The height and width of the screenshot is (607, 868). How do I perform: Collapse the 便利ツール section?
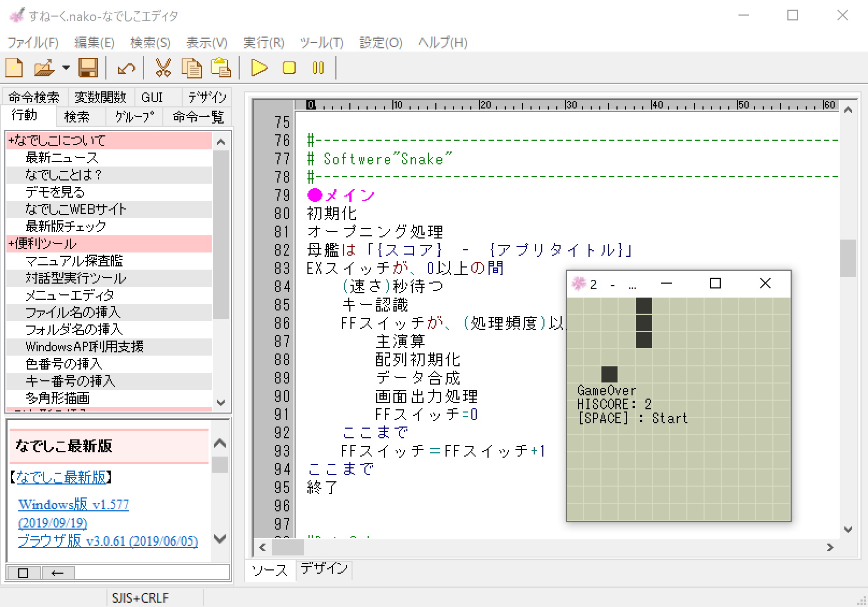(x=12, y=243)
